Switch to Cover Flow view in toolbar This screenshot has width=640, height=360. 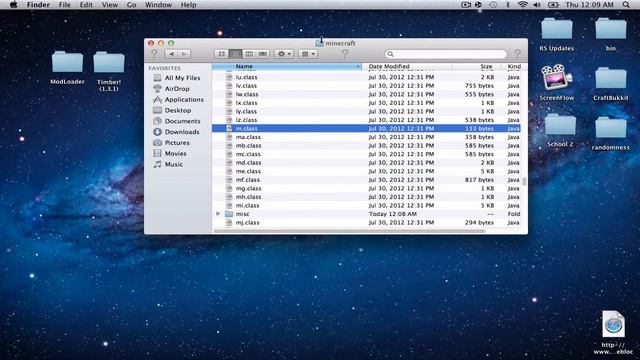coord(262,54)
